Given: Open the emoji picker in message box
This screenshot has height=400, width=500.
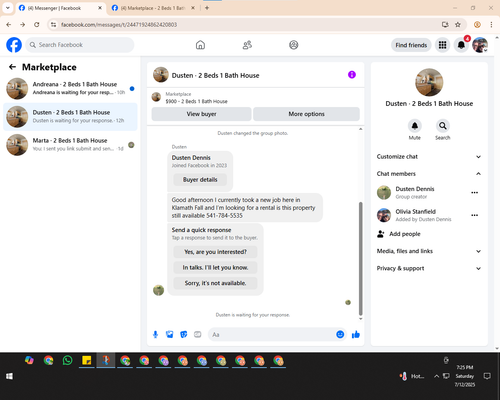Looking at the screenshot, I should coord(340,334).
